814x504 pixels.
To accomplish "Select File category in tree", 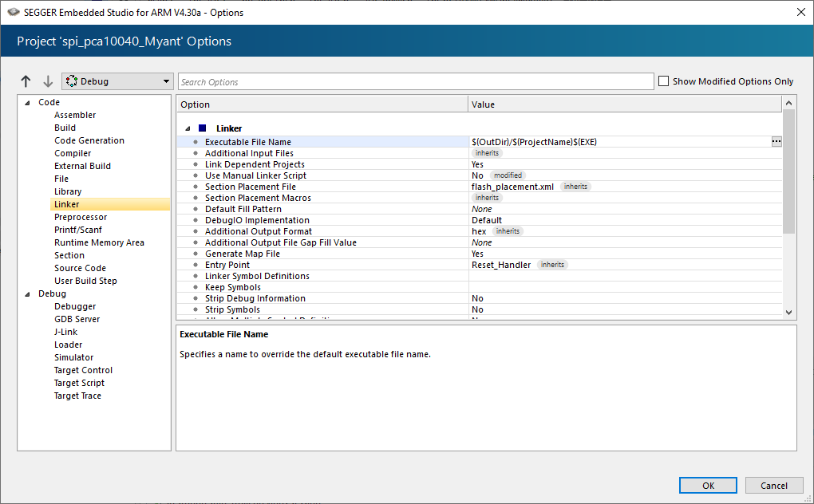I will (61, 179).
